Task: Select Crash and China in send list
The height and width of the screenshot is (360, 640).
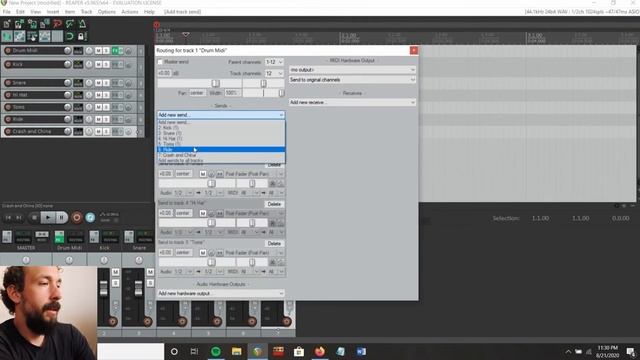Action: click(x=221, y=155)
